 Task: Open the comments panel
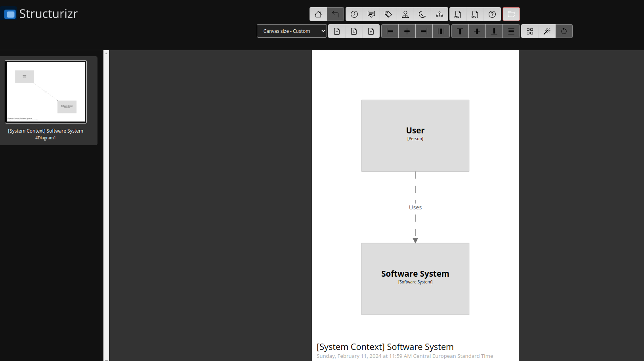pos(371,14)
